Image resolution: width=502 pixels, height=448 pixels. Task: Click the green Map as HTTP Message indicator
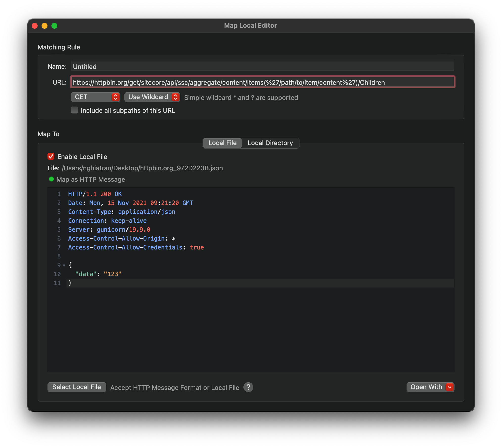pyautogui.click(x=51, y=179)
